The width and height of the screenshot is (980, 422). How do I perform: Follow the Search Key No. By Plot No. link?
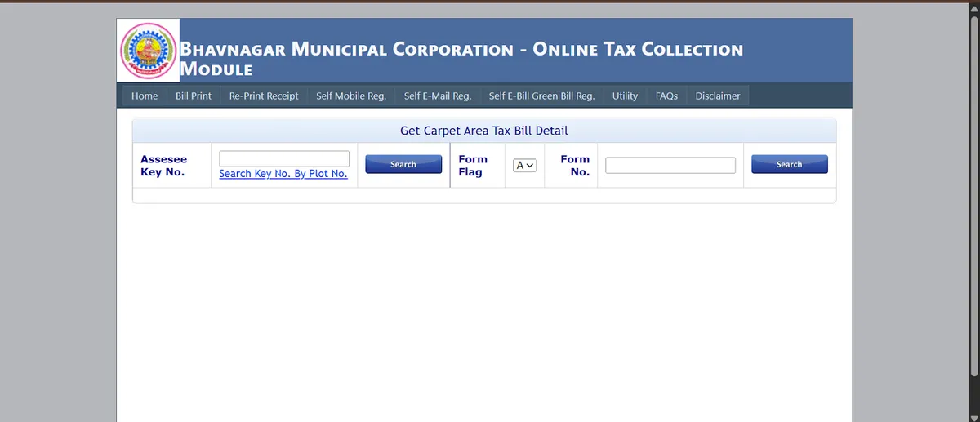tap(283, 174)
